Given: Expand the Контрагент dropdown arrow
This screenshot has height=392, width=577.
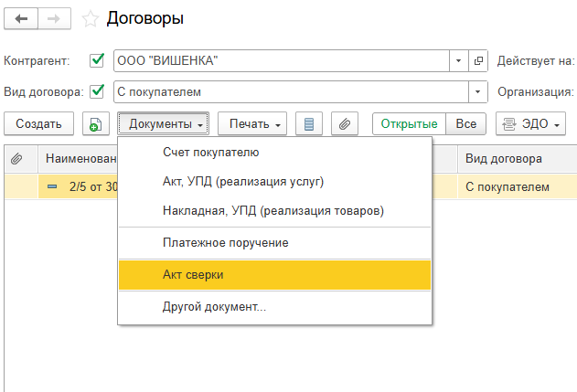Looking at the screenshot, I should (x=458, y=60).
